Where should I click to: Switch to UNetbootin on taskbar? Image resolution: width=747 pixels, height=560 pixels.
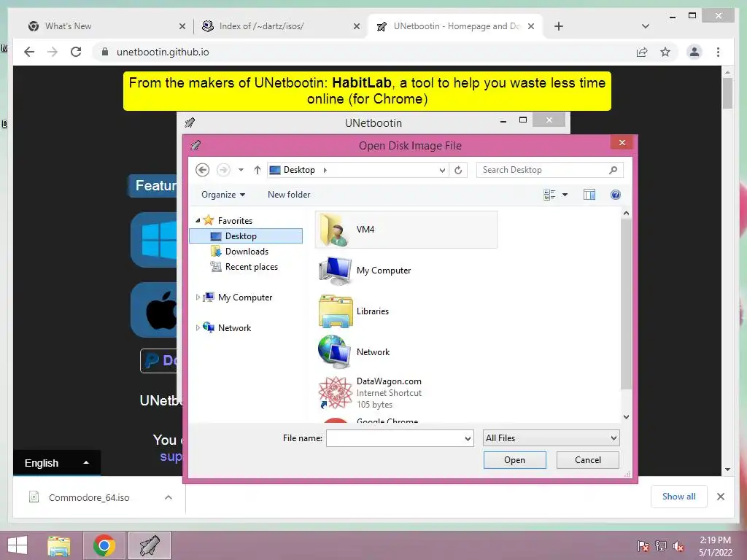coord(150,545)
